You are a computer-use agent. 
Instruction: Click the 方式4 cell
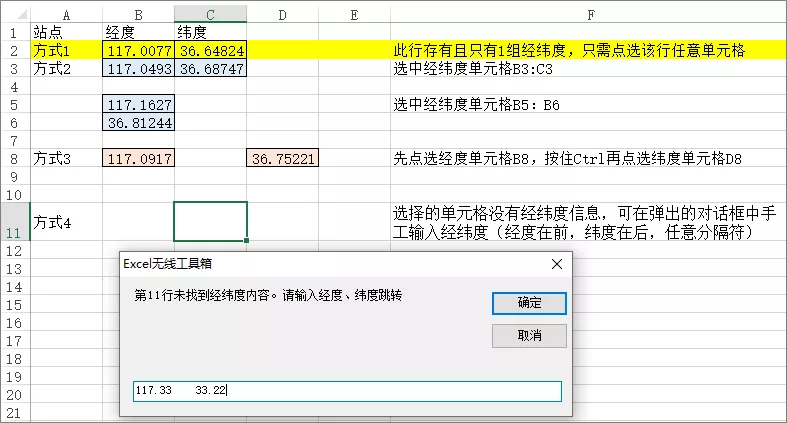66,221
